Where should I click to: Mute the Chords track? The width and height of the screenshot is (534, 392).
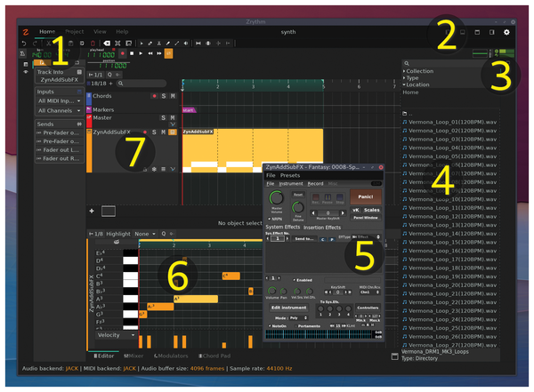coord(173,96)
